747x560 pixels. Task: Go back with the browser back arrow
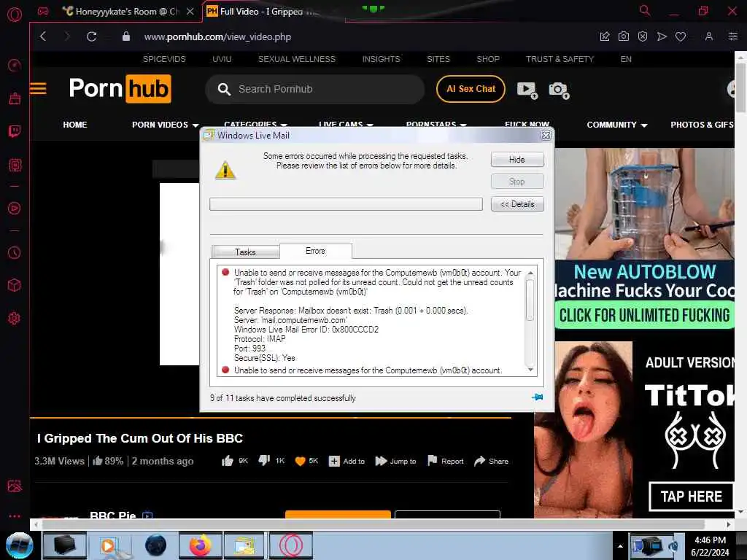coord(43,36)
